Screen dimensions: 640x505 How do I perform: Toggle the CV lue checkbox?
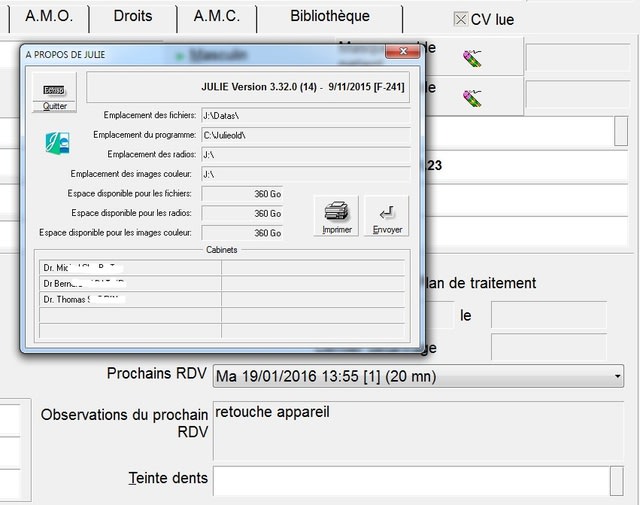coord(460,19)
